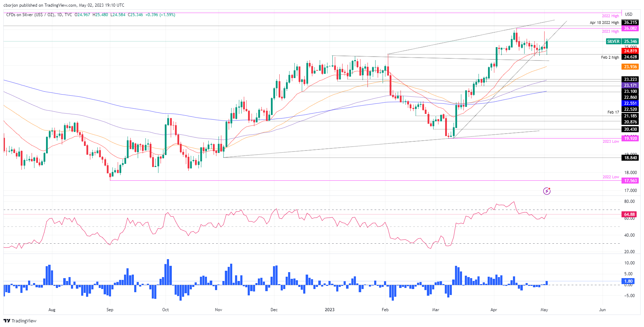Select the purple 23.171 moving average tag
Image resolution: width=644 pixels, height=327 pixels.
(631, 85)
